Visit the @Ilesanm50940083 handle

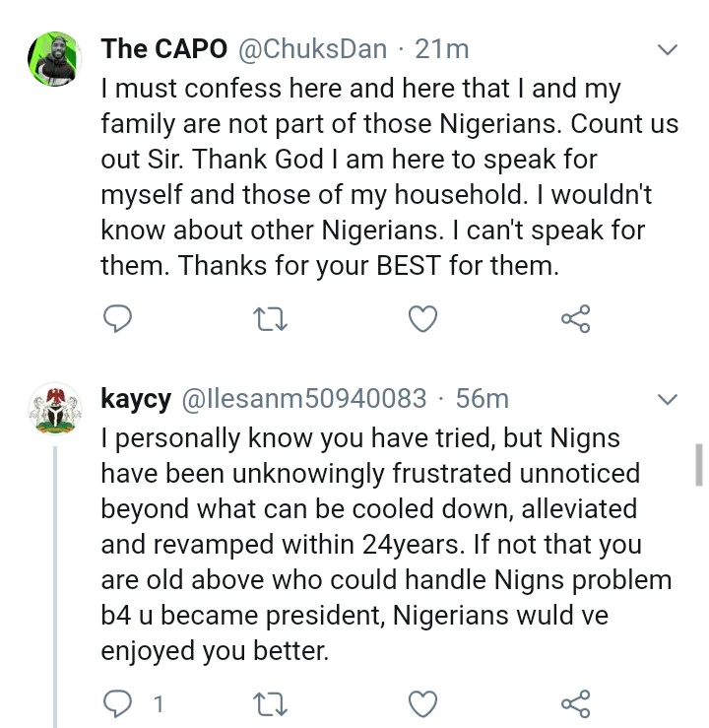pyautogui.click(x=303, y=398)
